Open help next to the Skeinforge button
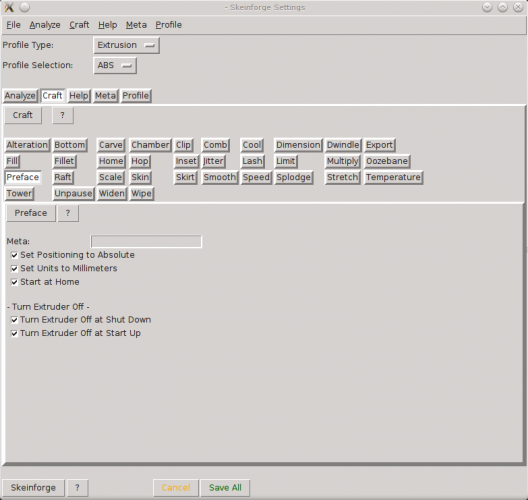 tap(77, 488)
